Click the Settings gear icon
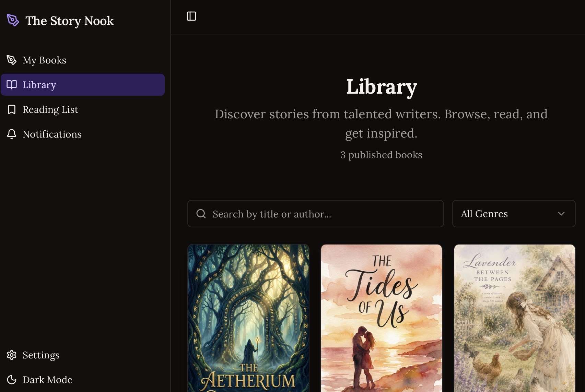 point(12,355)
